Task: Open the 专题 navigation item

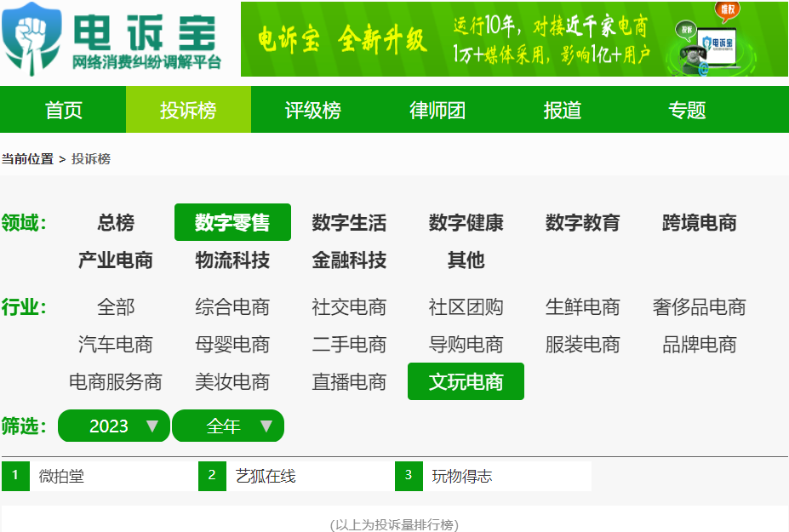Action: [x=688, y=110]
